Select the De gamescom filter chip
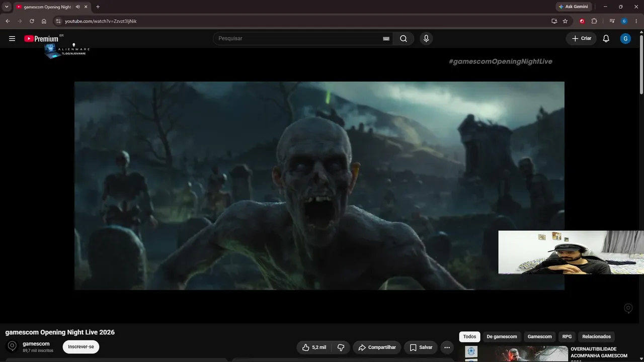Image resolution: width=644 pixels, height=362 pixels. 502,337
